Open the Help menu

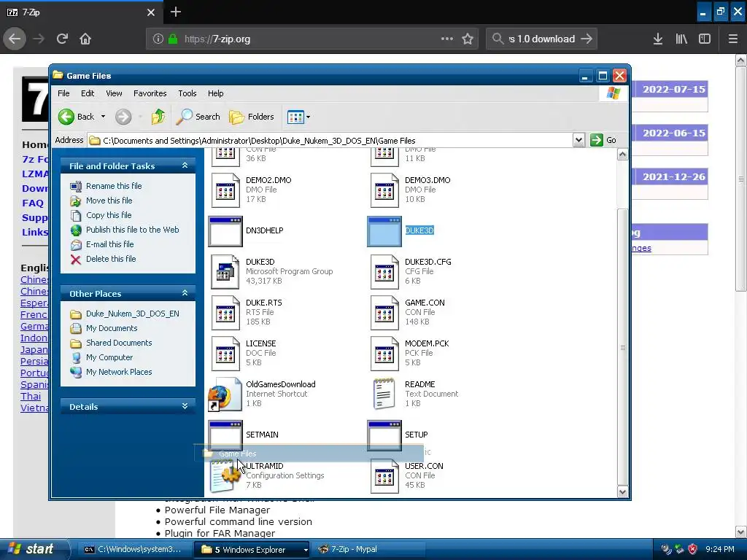pyautogui.click(x=215, y=93)
